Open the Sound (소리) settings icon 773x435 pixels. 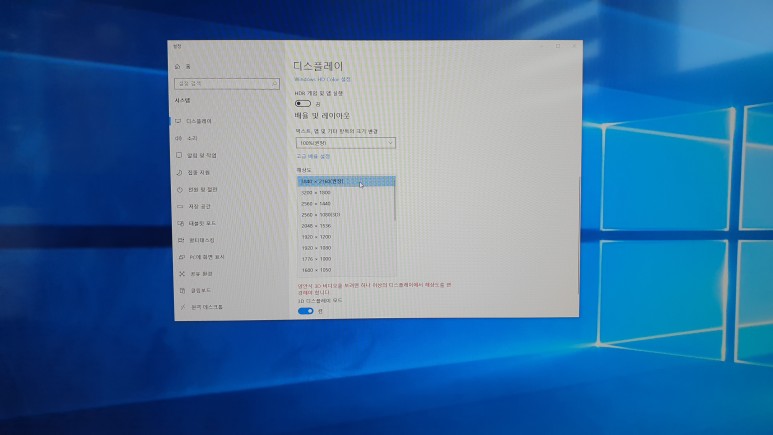[178, 138]
